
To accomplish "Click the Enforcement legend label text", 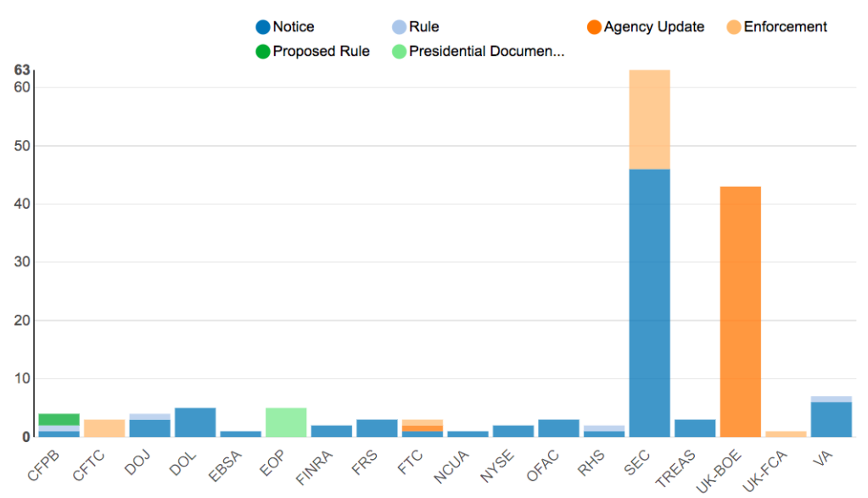I will coord(785,27).
